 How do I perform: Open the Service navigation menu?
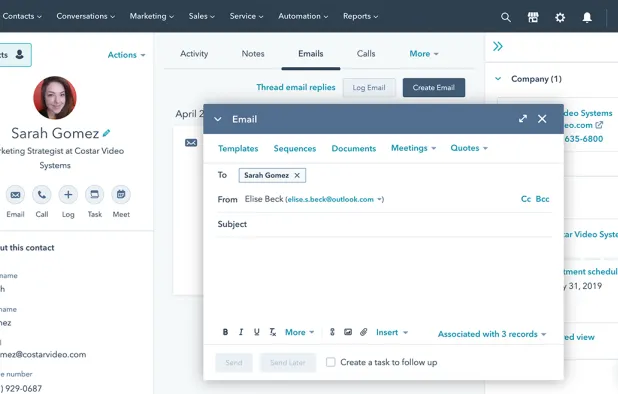[246, 16]
